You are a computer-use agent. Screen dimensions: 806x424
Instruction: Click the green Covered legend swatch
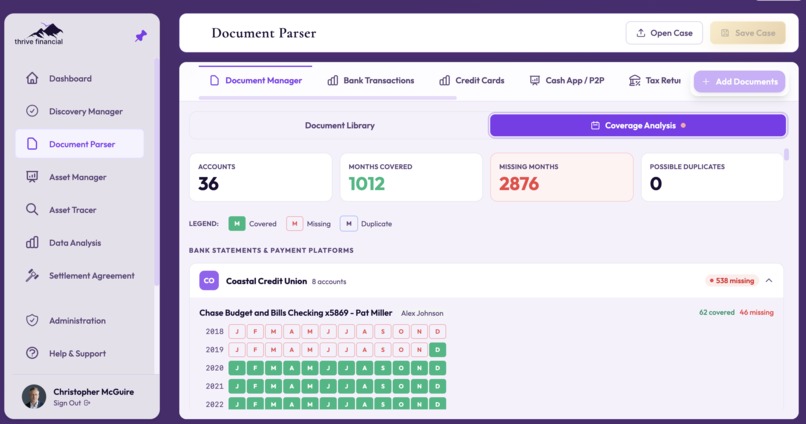pos(236,224)
